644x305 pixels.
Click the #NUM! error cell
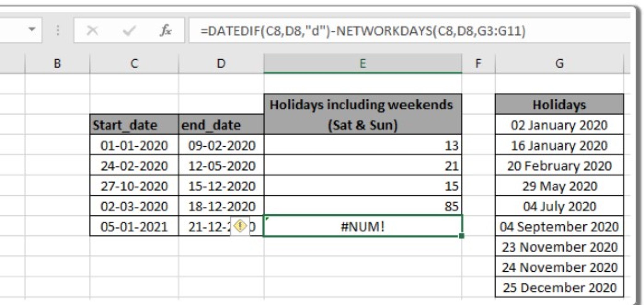(x=363, y=226)
